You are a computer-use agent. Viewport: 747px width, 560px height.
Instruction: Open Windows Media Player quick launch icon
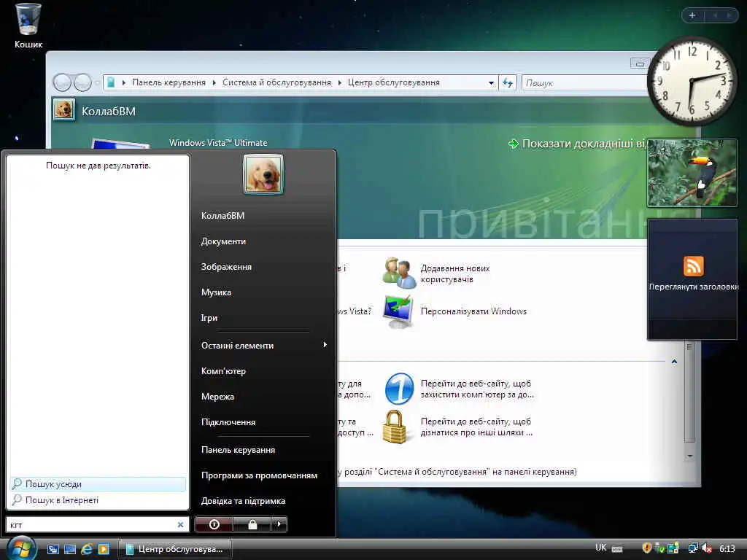(104, 549)
